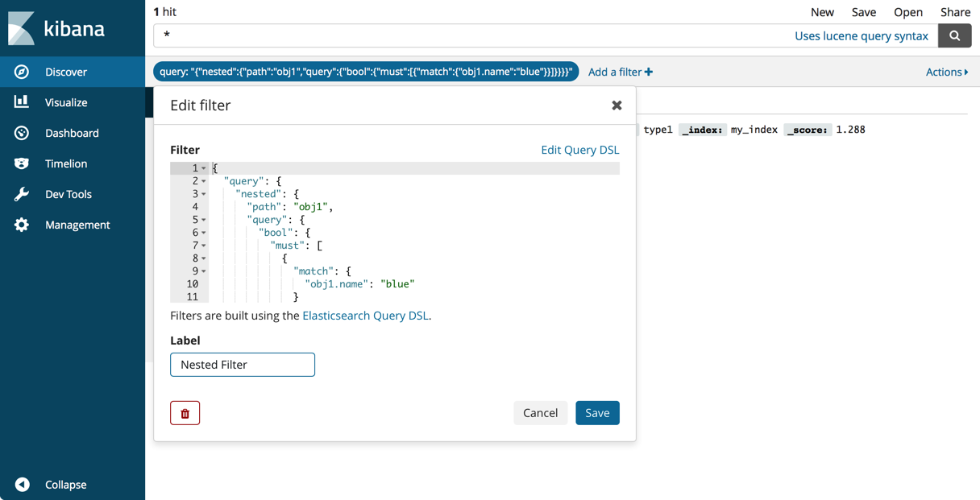Image resolution: width=980 pixels, height=500 pixels.
Task: Open Visualize via bar chart icon
Action: [22, 102]
